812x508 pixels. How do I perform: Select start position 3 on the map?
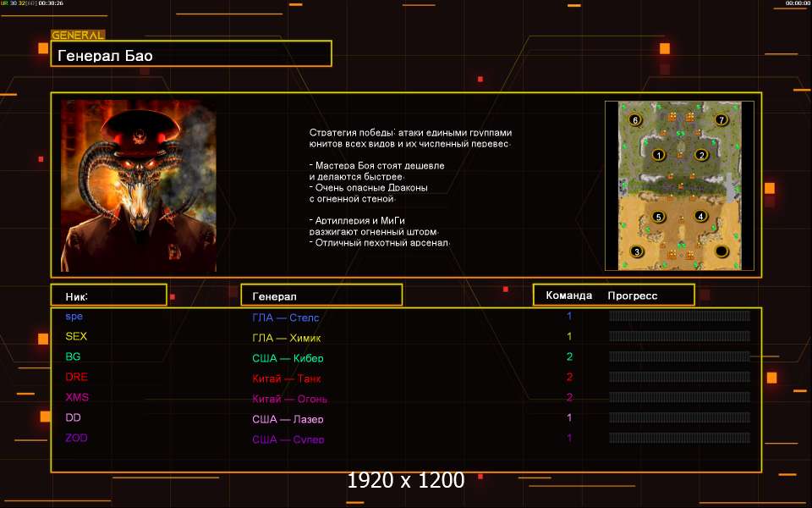[x=636, y=251]
